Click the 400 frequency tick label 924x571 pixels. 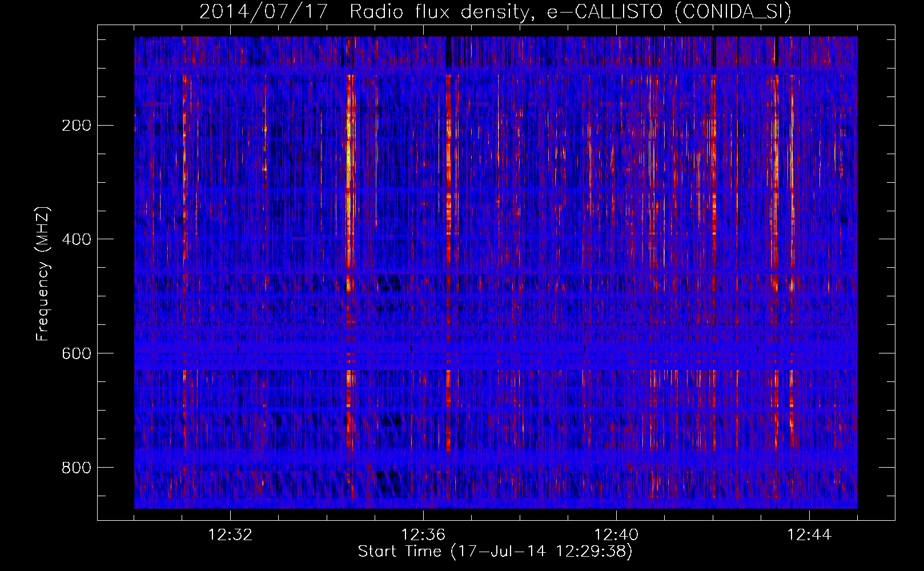[76, 239]
